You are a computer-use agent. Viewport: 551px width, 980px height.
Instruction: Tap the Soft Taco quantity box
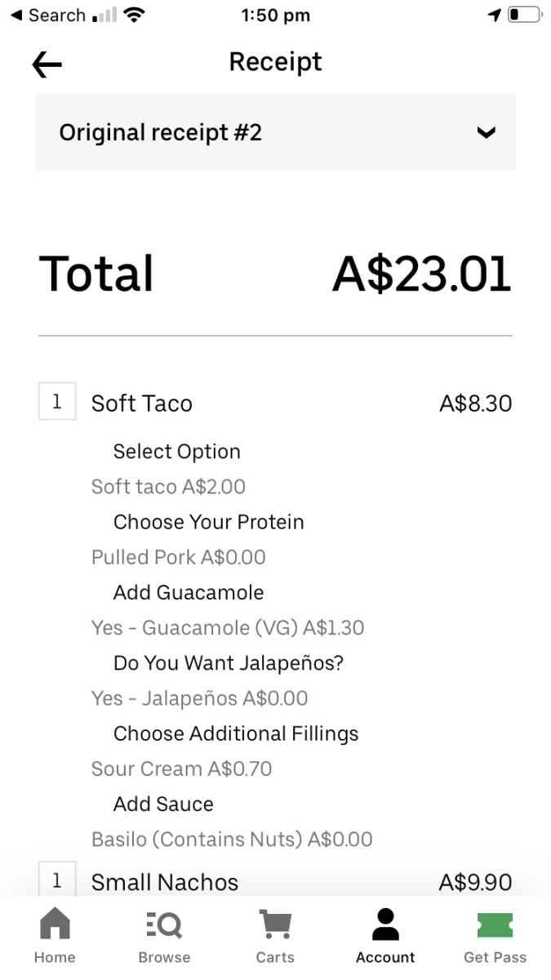click(x=57, y=402)
